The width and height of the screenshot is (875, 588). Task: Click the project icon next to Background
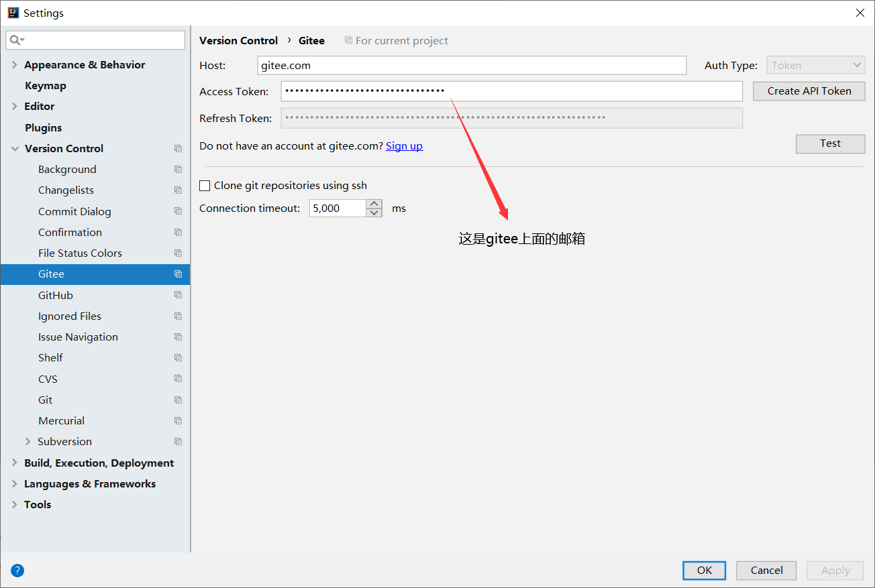click(x=178, y=170)
